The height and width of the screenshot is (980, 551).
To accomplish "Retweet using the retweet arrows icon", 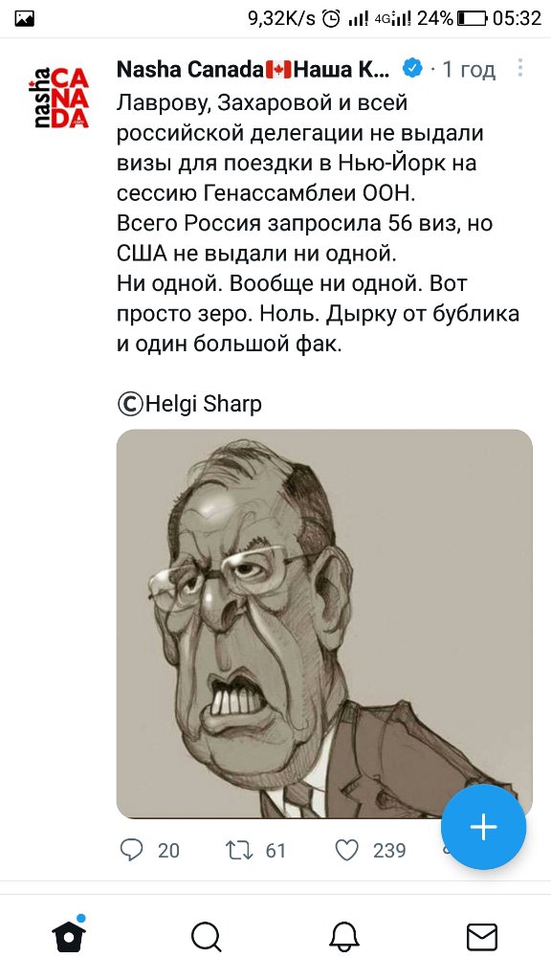I will [x=239, y=850].
